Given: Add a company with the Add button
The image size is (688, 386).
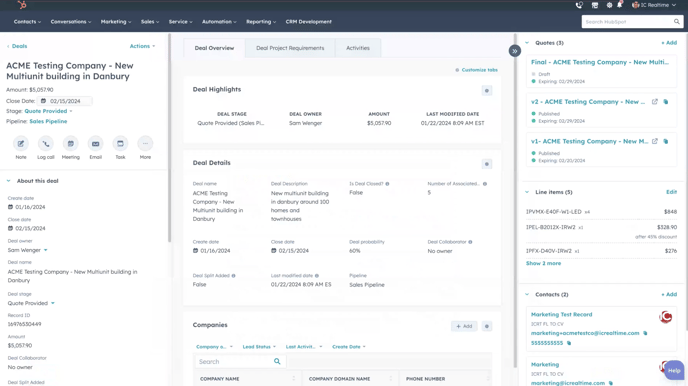Looking at the screenshot, I should click(x=464, y=326).
